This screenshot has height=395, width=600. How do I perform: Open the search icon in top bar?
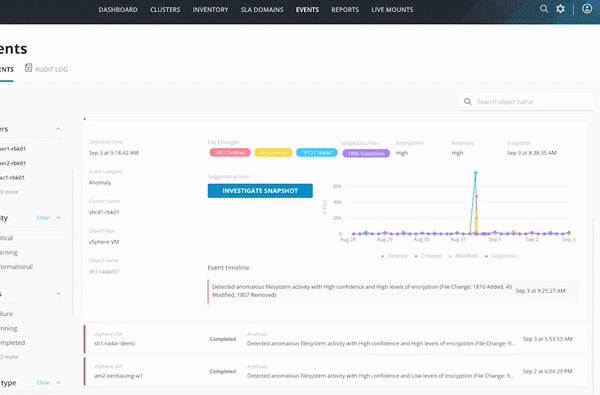pyautogui.click(x=544, y=9)
